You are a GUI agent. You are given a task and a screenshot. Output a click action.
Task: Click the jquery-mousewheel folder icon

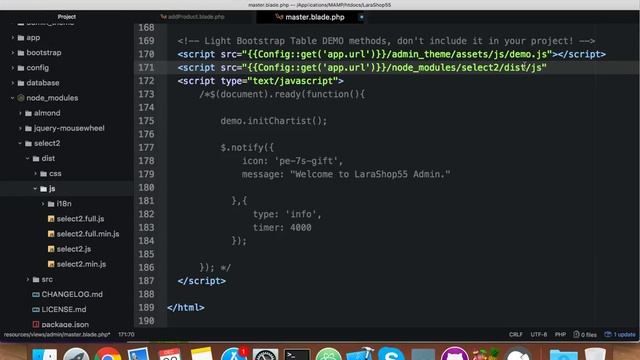tap(28, 128)
